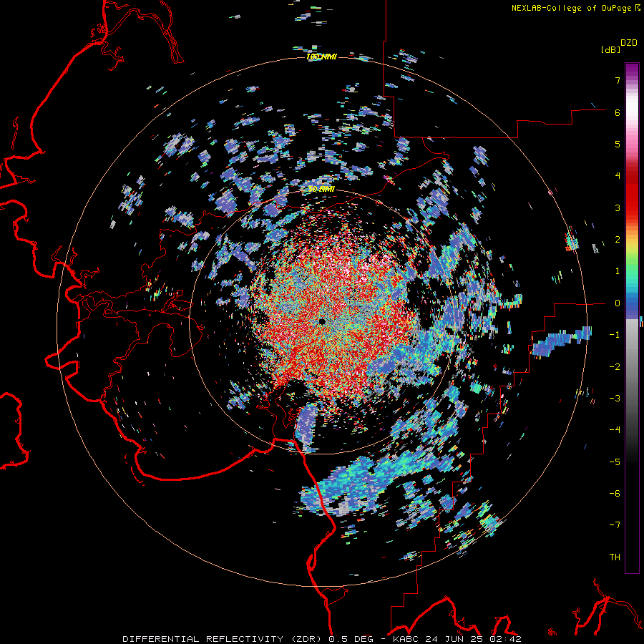Click the 2 value on color scale
The width and height of the screenshot is (644, 644).
click(618, 240)
